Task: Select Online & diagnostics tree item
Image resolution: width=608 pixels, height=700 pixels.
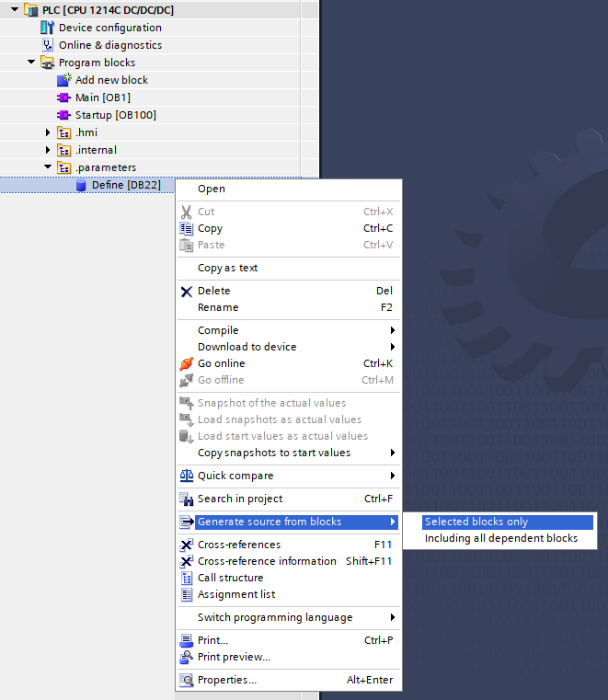Action: (110, 45)
